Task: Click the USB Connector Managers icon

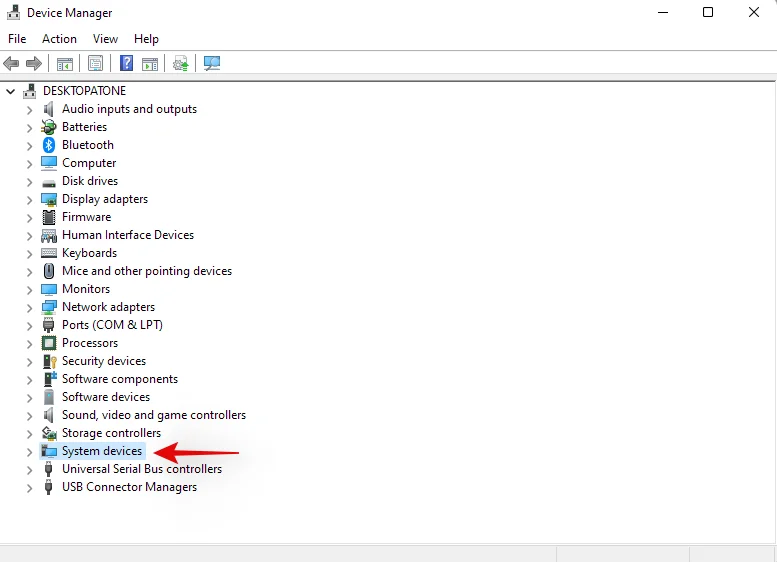Action: click(x=49, y=487)
